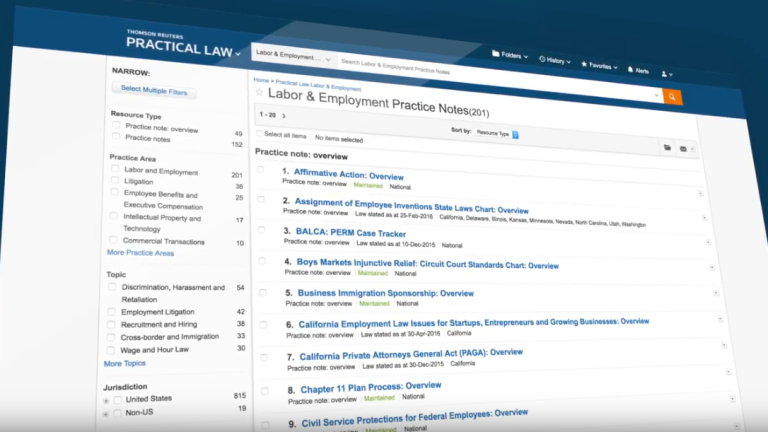Open the Alerts bell

point(636,70)
